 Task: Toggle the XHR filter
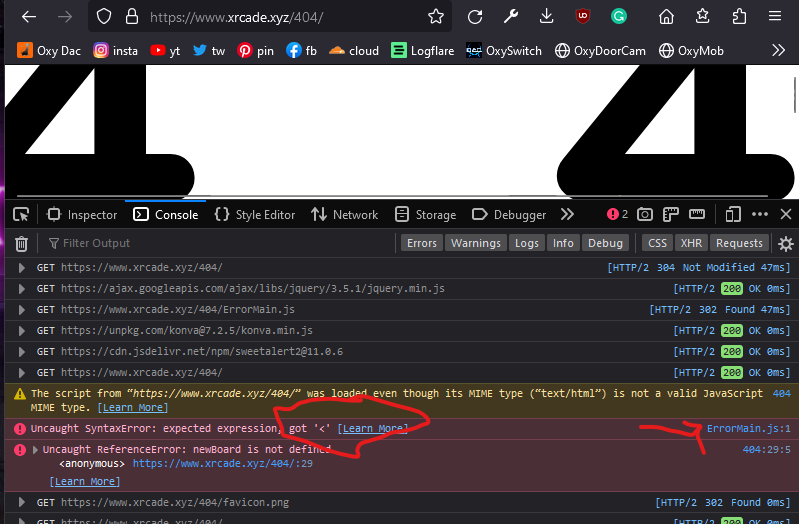click(691, 243)
